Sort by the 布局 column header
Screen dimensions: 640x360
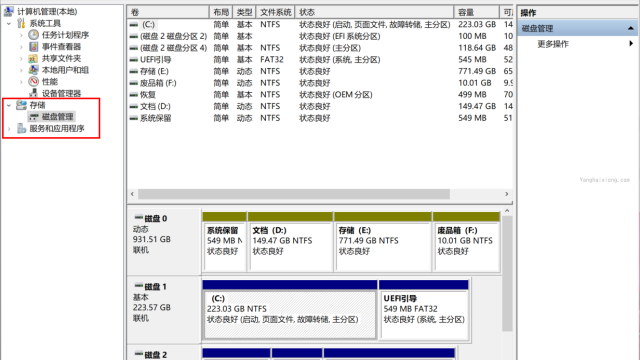click(x=221, y=12)
